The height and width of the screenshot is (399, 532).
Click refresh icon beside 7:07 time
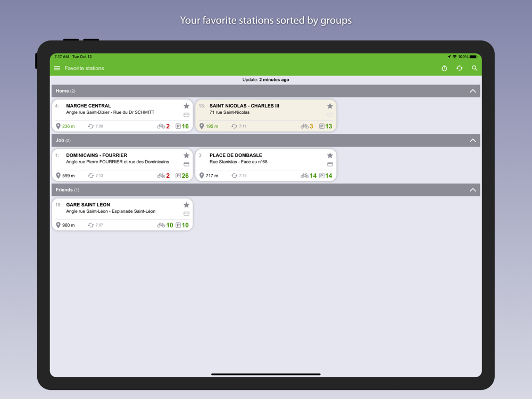(x=90, y=225)
